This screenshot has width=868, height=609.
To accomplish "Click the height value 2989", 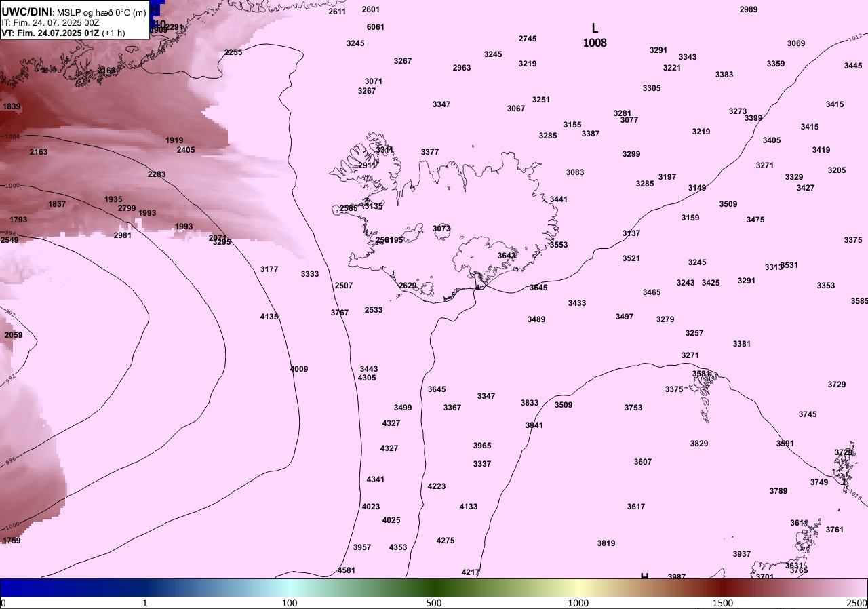I will [749, 9].
